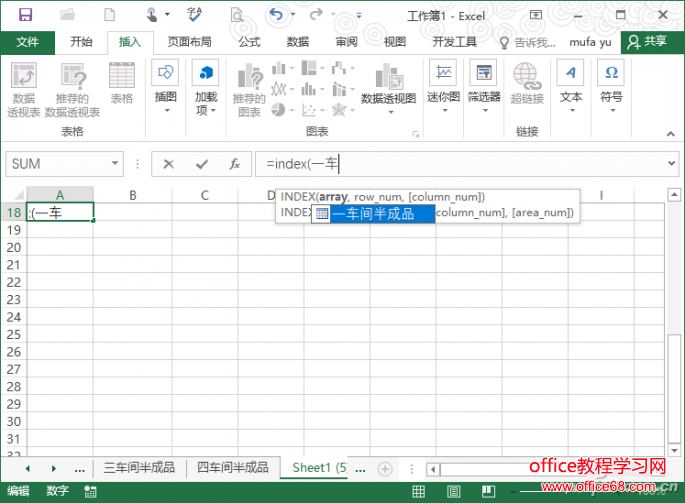Select row 22 header
This screenshot has height=503, width=685.
[14, 282]
